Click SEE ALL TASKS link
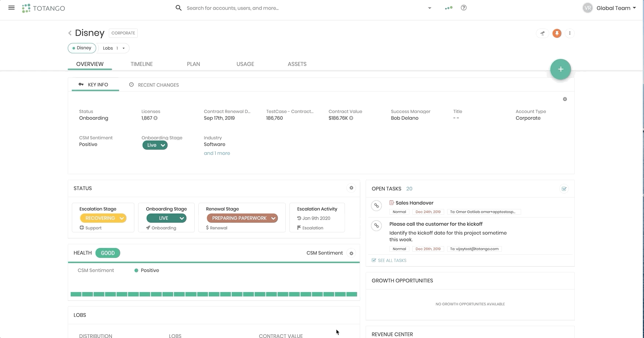 pos(389,261)
